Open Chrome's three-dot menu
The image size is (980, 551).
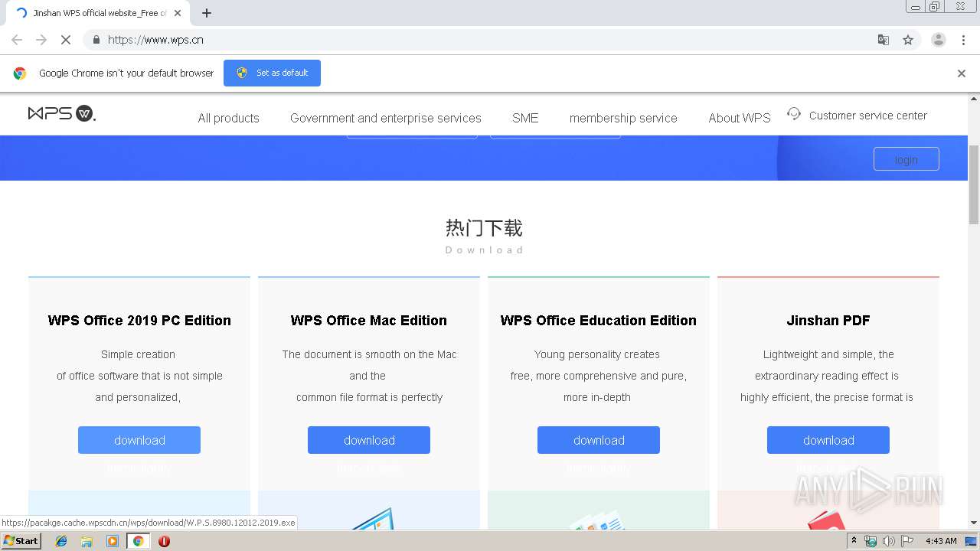pyautogui.click(x=963, y=40)
